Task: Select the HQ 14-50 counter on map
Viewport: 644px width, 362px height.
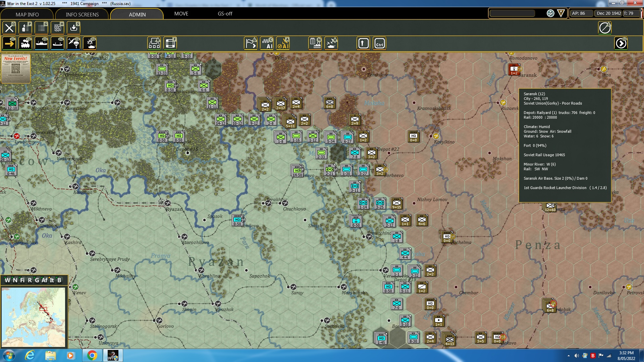Action: [297, 171]
